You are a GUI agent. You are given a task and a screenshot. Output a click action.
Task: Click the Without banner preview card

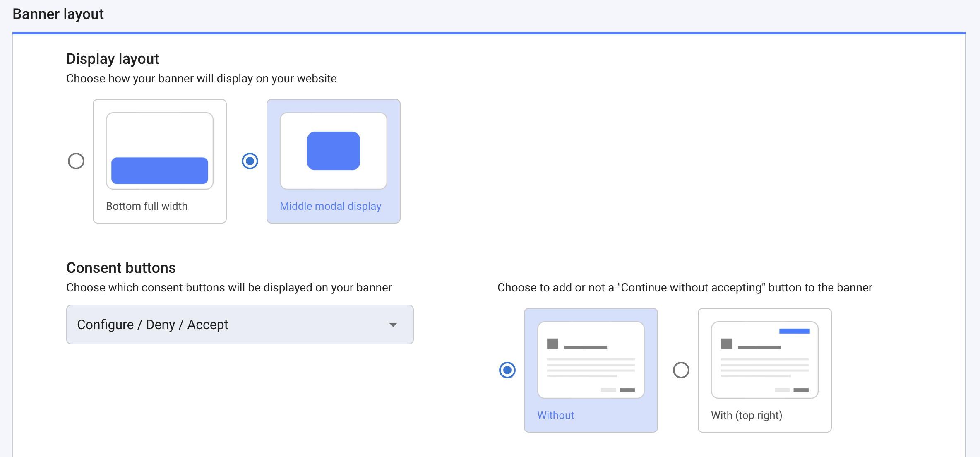591,359
